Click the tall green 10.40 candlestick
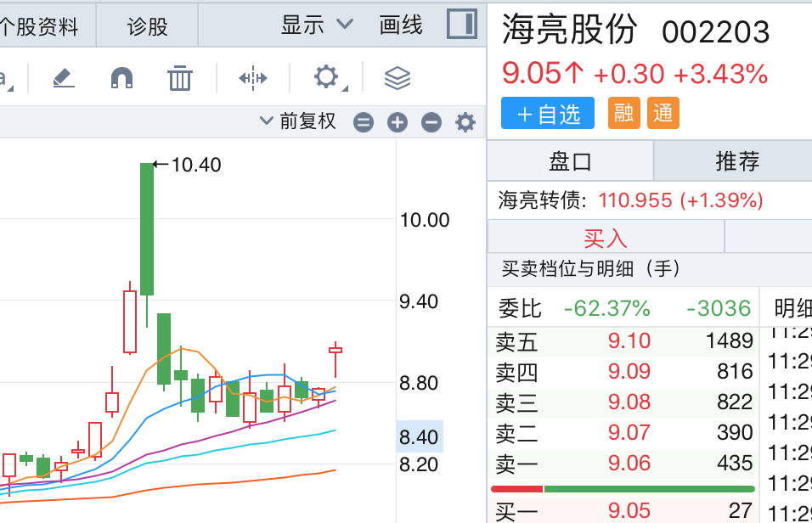This screenshot has width=812, height=523. click(x=147, y=229)
